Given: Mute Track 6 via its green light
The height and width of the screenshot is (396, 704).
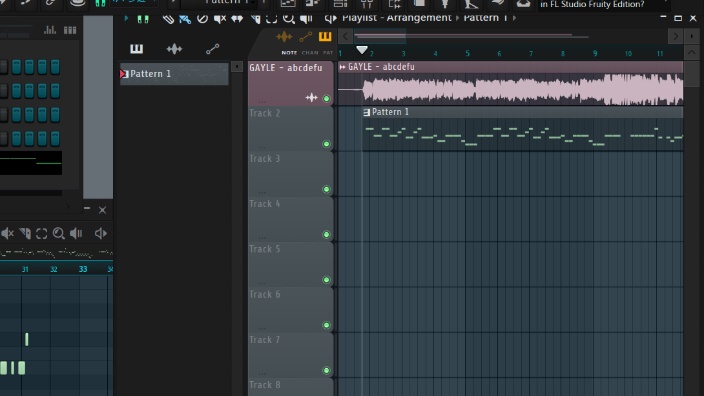Looking at the screenshot, I should click(326, 325).
